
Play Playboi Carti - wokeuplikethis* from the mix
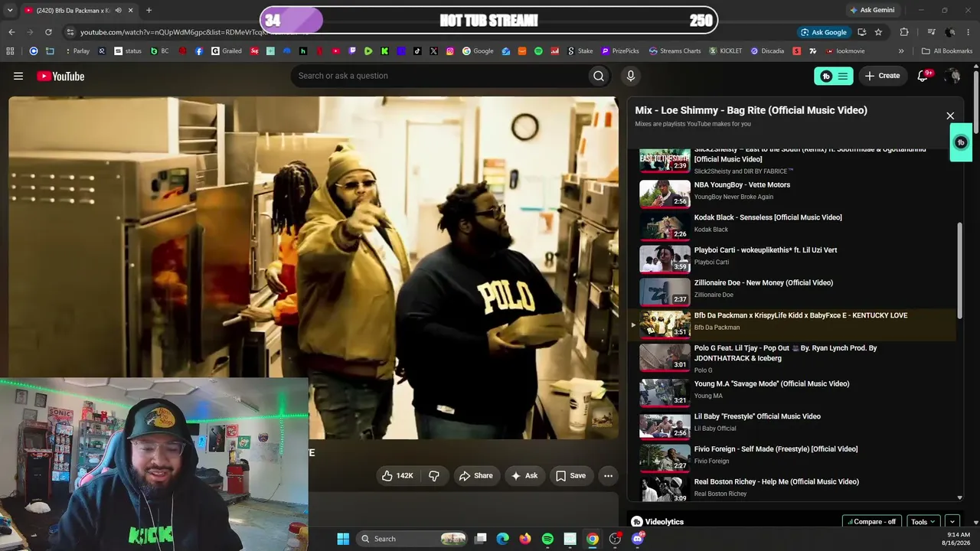tap(794, 259)
